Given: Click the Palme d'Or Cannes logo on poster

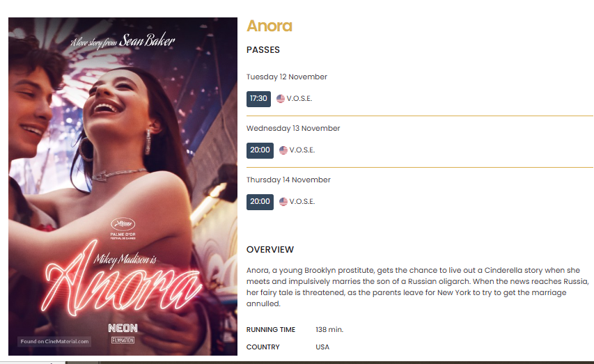Looking at the screenshot, I should (x=123, y=228).
